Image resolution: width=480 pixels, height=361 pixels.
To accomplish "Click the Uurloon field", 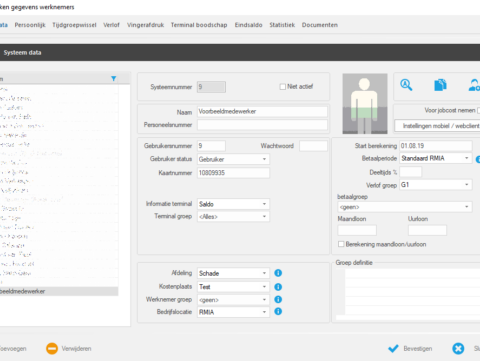I will pyautogui.click(x=427, y=230).
